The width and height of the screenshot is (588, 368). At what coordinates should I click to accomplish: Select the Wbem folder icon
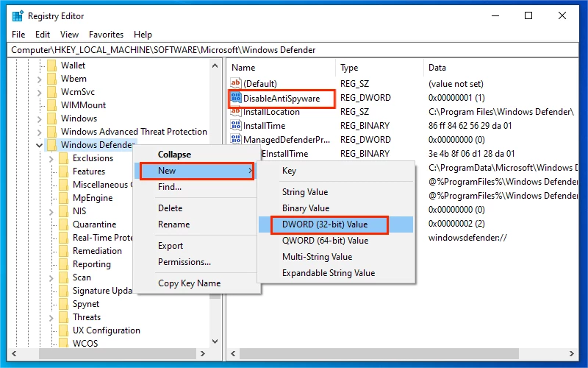[x=51, y=79]
